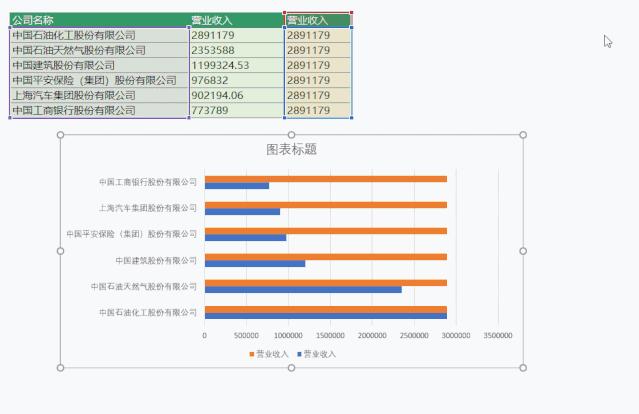Image resolution: width=639 pixels, height=414 pixels.
Task: Click the chart's bottom-left resize handle
Action: (x=60, y=368)
